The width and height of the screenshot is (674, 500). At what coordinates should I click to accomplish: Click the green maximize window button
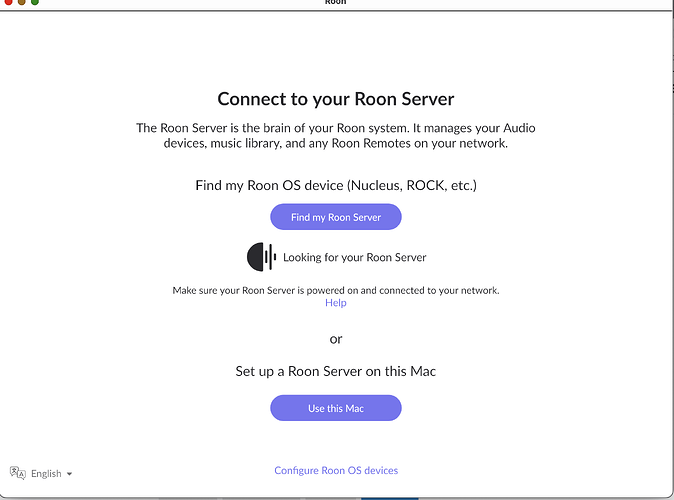[x=35, y=2]
